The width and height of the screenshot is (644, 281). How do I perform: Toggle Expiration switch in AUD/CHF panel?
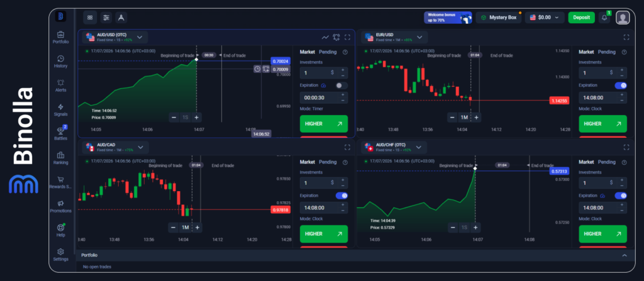tap(621, 196)
